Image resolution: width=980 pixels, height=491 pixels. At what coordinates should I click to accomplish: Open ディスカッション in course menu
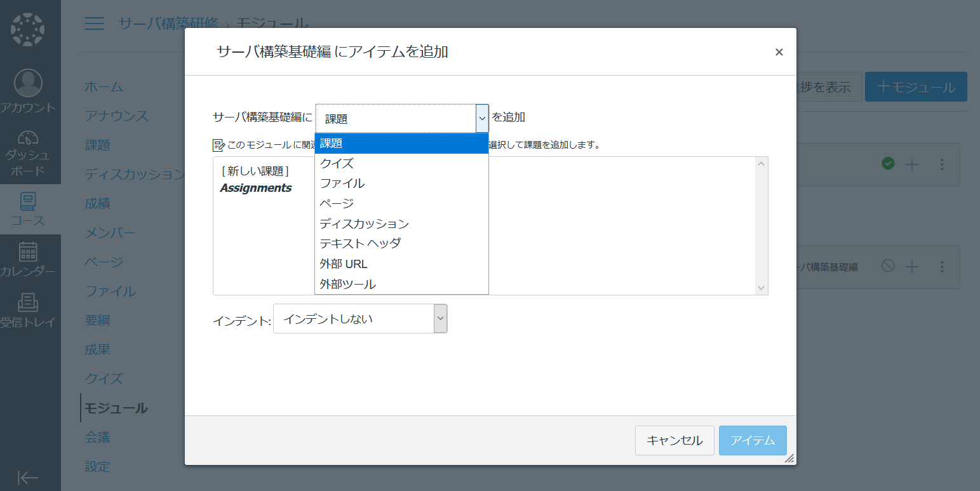click(x=135, y=175)
